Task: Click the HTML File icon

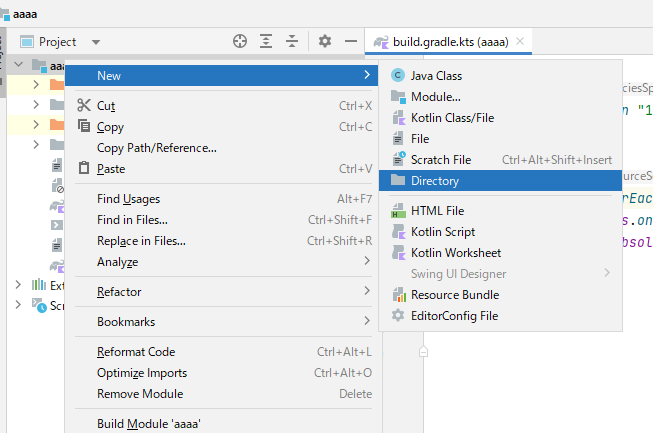Action: [x=399, y=211]
